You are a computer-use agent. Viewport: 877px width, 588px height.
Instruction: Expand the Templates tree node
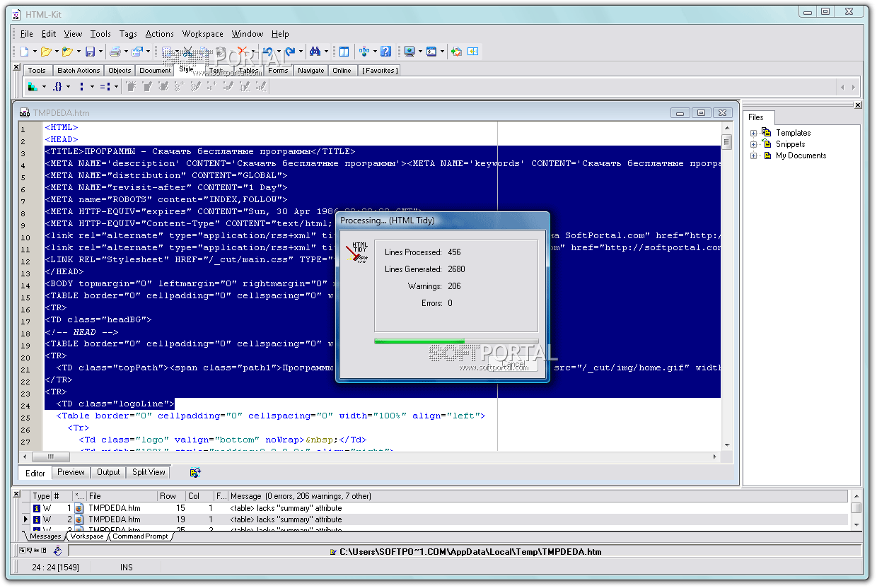click(x=754, y=133)
